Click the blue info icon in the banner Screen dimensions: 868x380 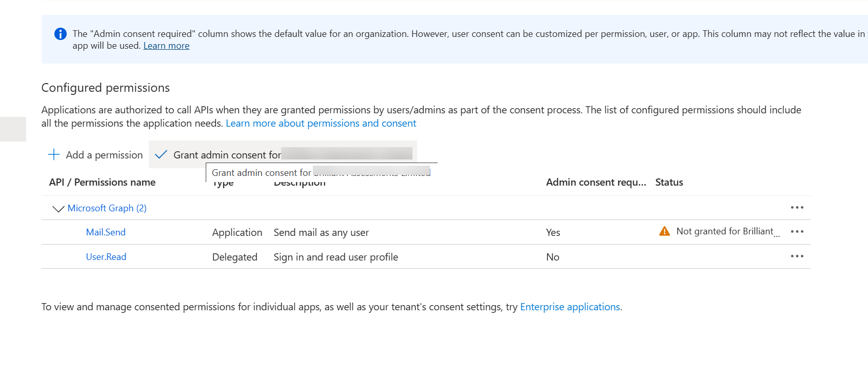point(60,34)
